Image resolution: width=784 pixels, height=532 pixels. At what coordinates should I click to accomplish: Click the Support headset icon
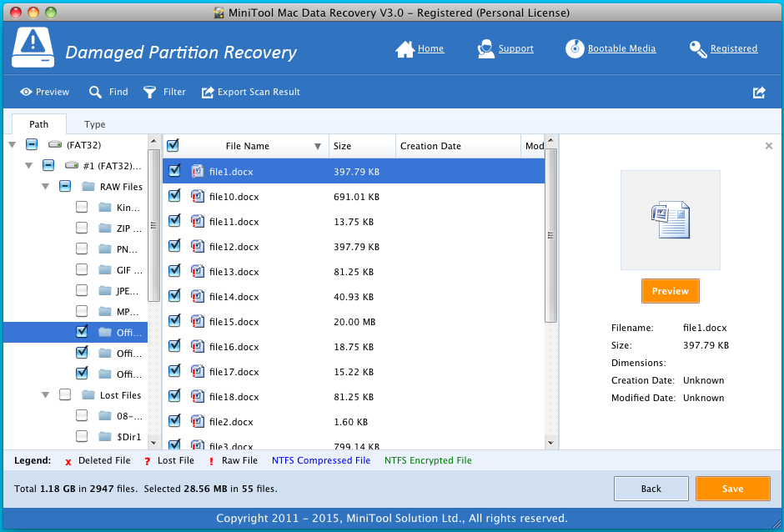(486, 49)
